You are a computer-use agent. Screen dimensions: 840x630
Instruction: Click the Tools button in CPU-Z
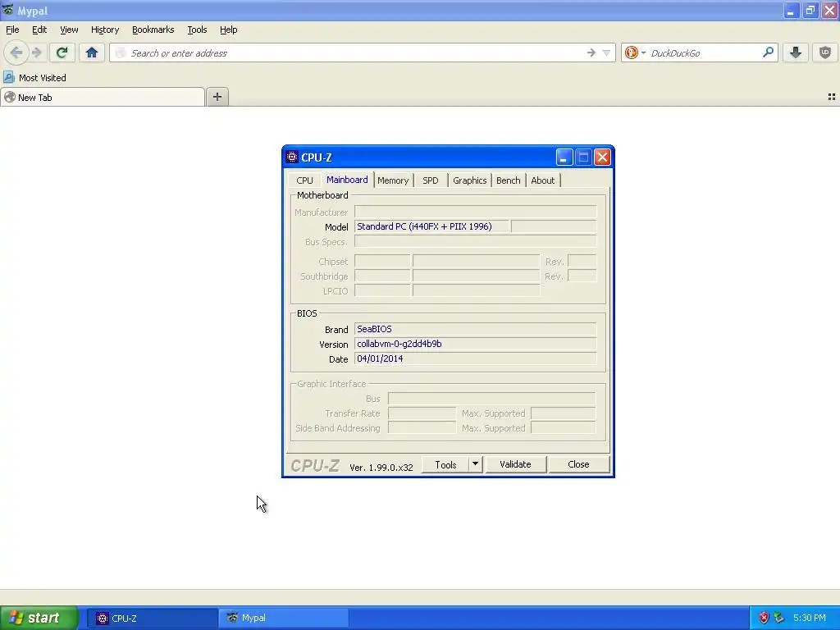[x=445, y=464]
